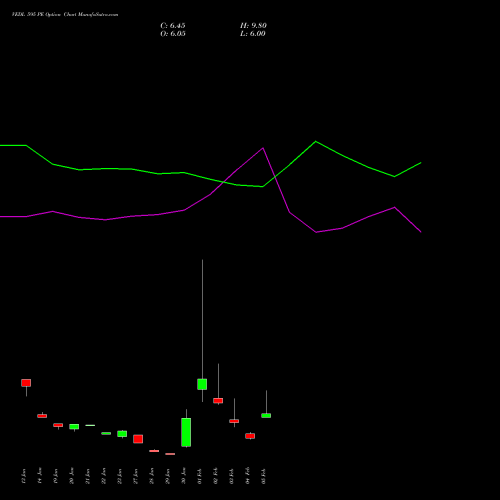Image resolution: width=500 pixels, height=500 pixels.
Task: Click the "30 Jan" date axis label
Action: tap(184, 476)
